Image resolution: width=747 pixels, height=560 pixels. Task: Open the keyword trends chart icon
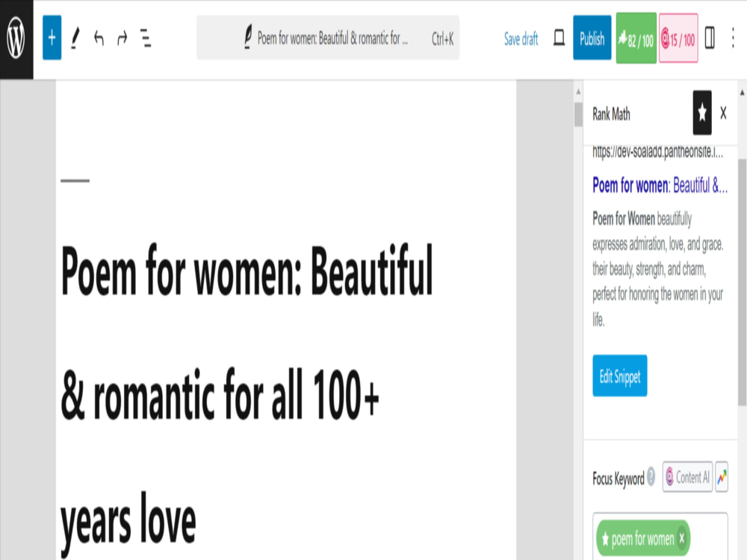[722, 476]
